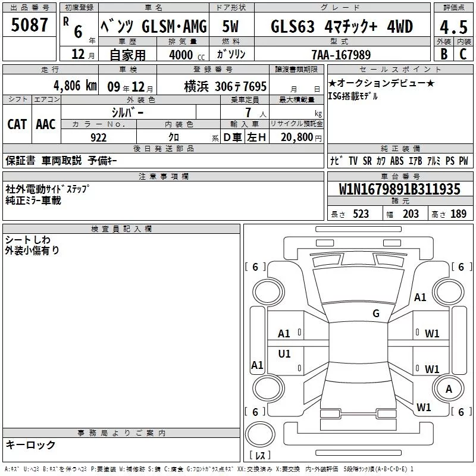The image size is (476, 476).
Task: Click the recycle deposit 20,800円 cell
Action: [x=296, y=137]
